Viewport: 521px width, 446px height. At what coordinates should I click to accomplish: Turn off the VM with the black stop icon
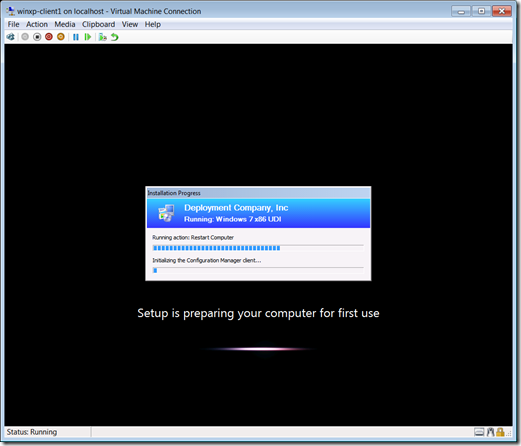click(37, 37)
